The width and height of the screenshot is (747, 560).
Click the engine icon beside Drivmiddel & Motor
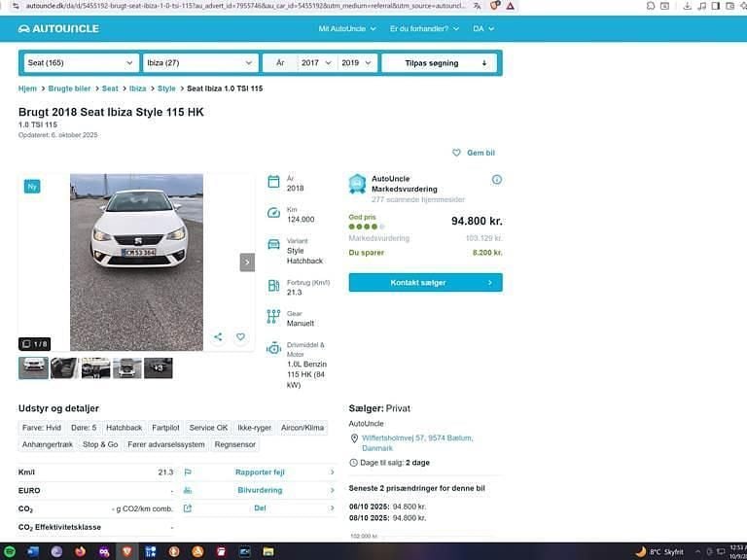tap(273, 348)
